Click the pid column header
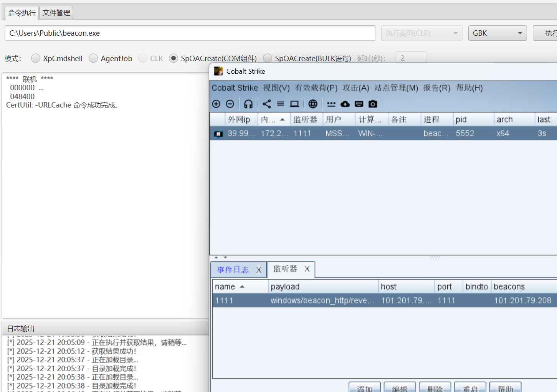The width and height of the screenshot is (557, 392). pos(473,119)
